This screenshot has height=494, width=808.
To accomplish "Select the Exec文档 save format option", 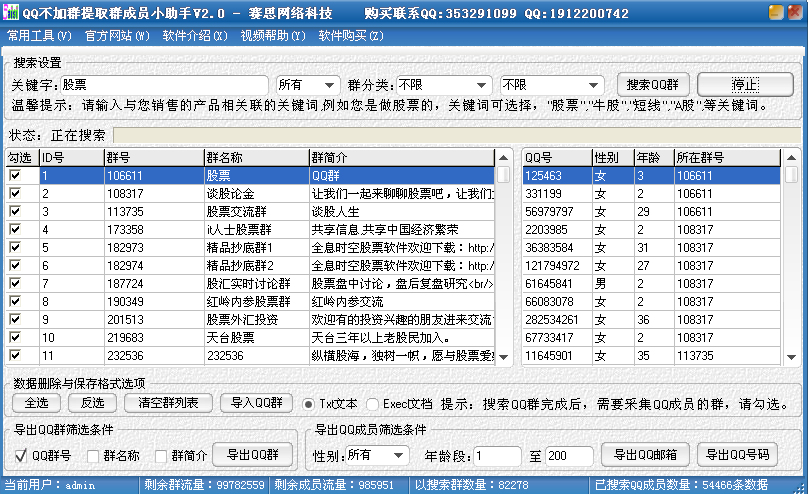I will coord(373,404).
